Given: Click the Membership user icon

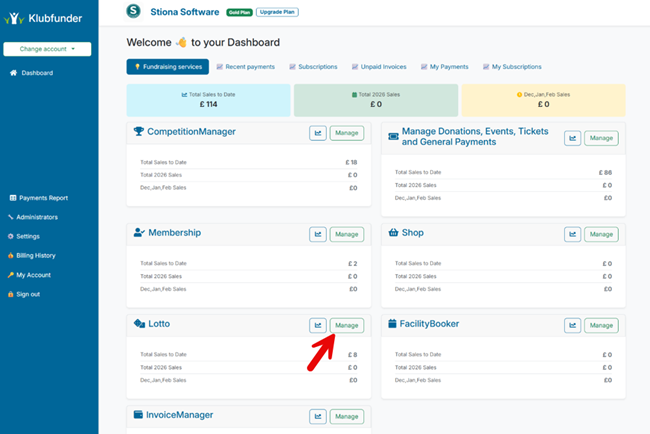Looking at the screenshot, I should pyautogui.click(x=139, y=233).
